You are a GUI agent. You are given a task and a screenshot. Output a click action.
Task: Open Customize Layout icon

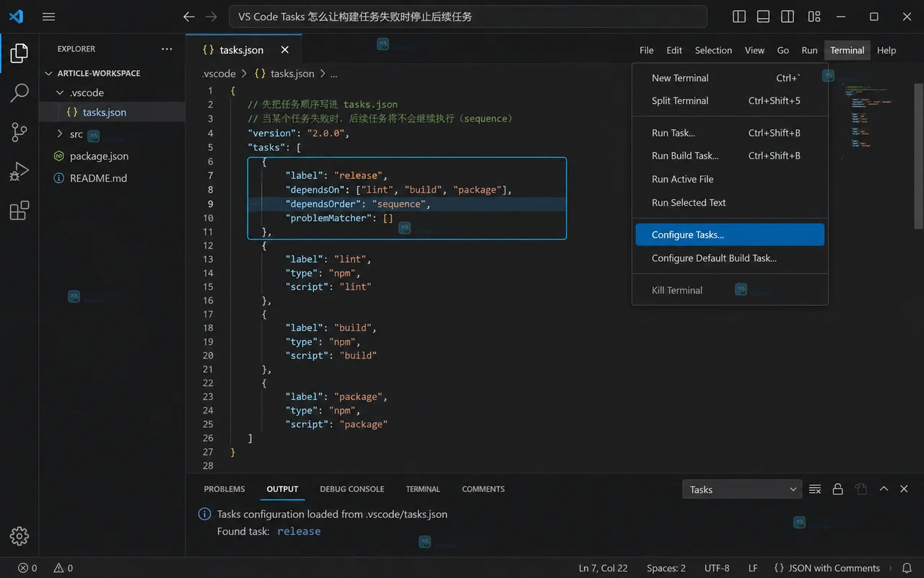pyautogui.click(x=814, y=17)
